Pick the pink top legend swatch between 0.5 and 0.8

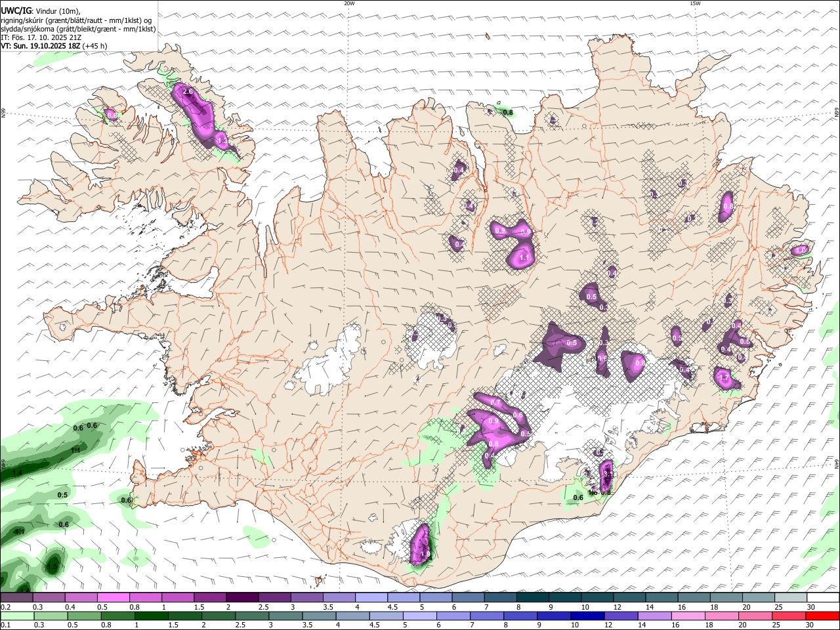tap(113, 598)
